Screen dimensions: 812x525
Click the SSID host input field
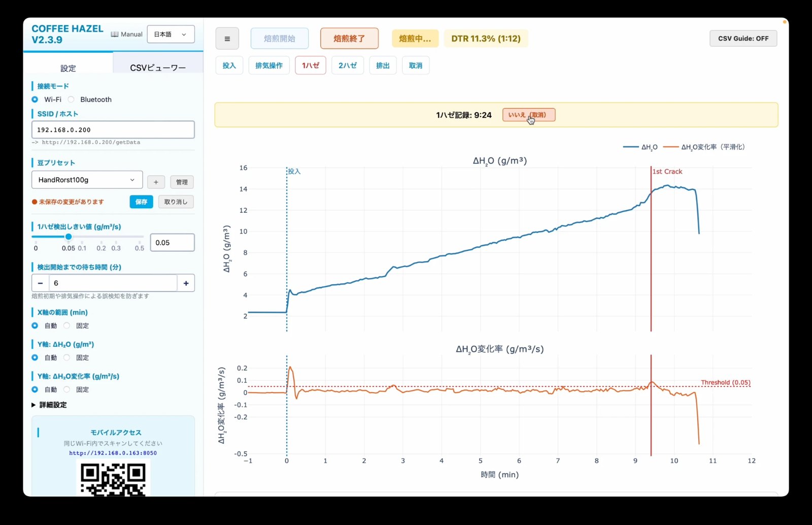(113, 129)
